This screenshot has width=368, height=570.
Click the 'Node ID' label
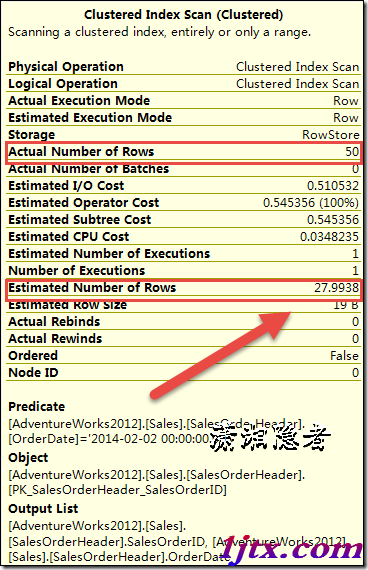33,373
